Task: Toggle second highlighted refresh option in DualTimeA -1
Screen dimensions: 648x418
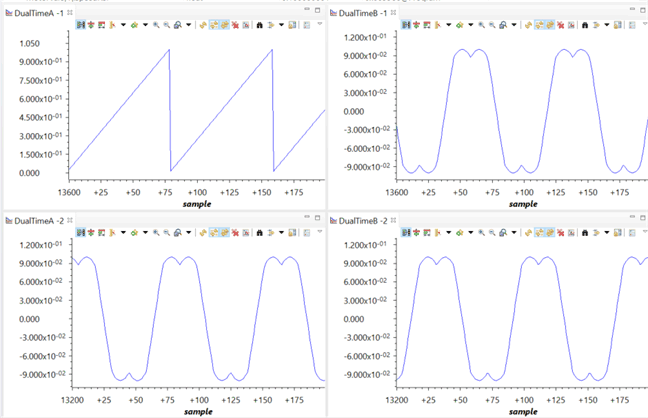Action: point(224,25)
